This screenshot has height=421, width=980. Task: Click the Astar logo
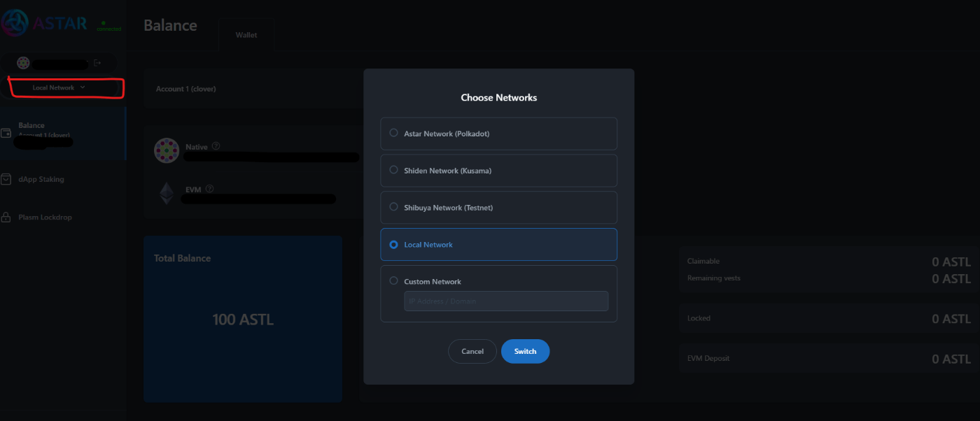[45, 23]
